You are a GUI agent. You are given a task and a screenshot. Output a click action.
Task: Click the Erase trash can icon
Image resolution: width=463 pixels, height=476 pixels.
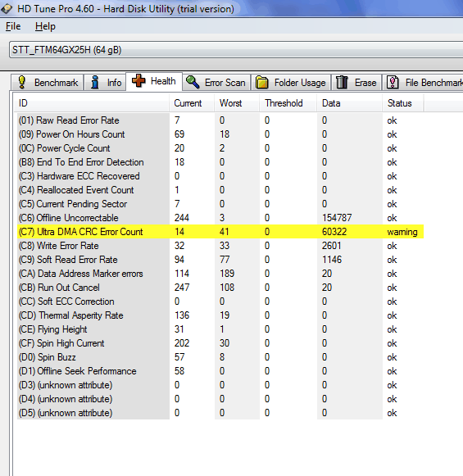click(342, 82)
